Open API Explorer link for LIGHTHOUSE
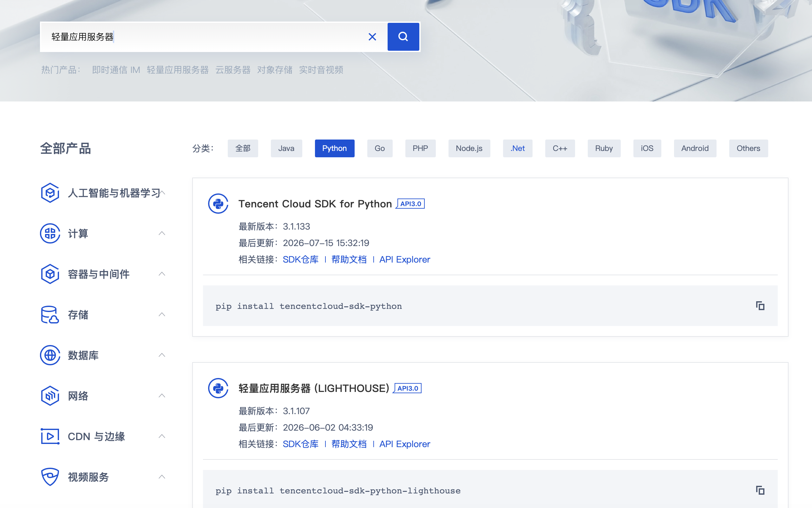The width and height of the screenshot is (812, 508). point(405,444)
